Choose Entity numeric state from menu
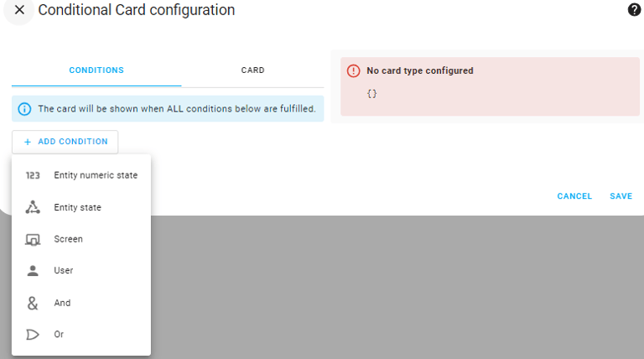Screen dimensions: 644x359 96,175
